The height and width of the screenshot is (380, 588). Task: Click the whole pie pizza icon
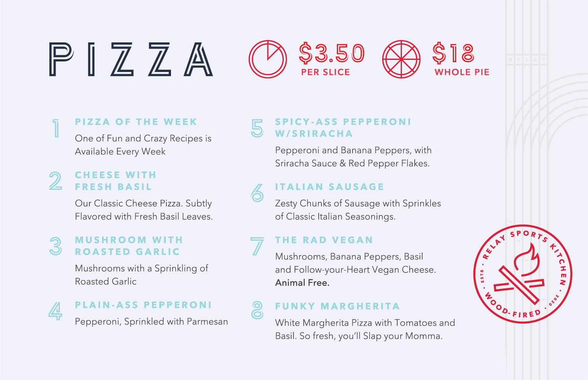pos(401,59)
